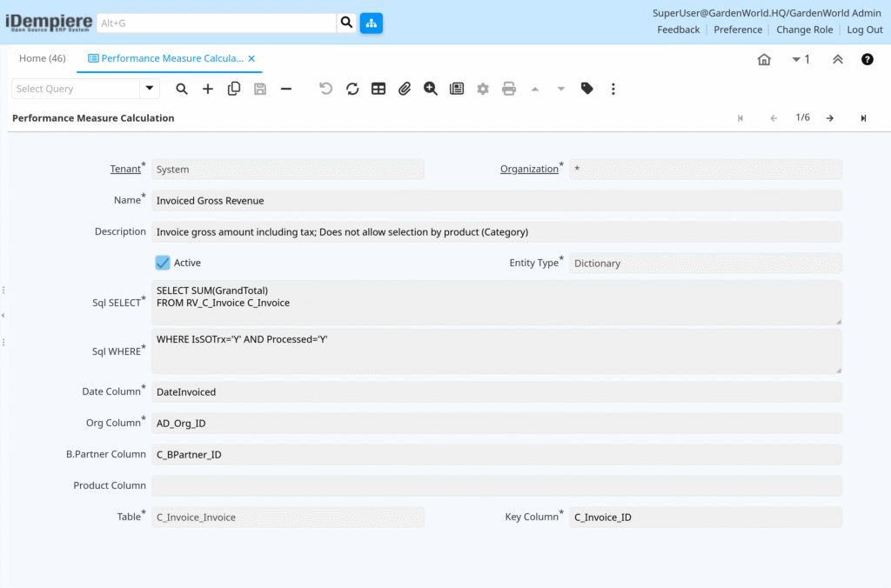The image size is (891, 588).
Task: Create a new record with the plus icon
Action: pos(208,89)
